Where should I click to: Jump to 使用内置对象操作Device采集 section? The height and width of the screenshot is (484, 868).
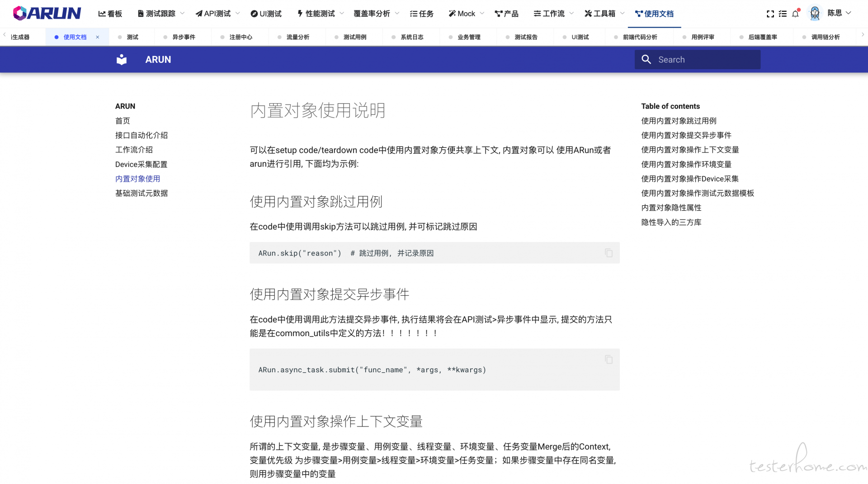pos(690,179)
